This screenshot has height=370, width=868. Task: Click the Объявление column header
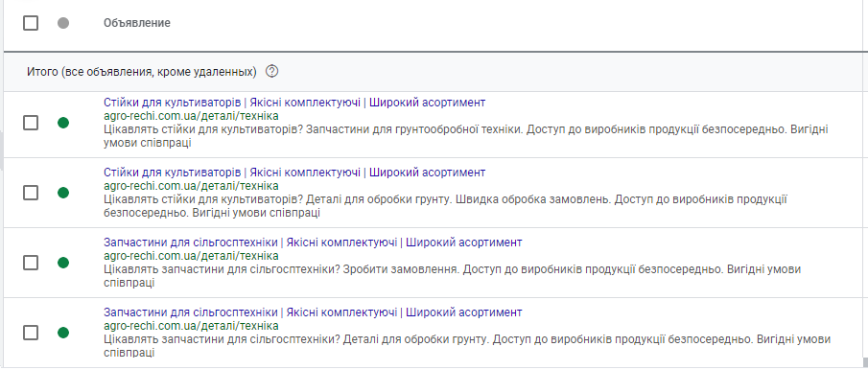point(137,23)
